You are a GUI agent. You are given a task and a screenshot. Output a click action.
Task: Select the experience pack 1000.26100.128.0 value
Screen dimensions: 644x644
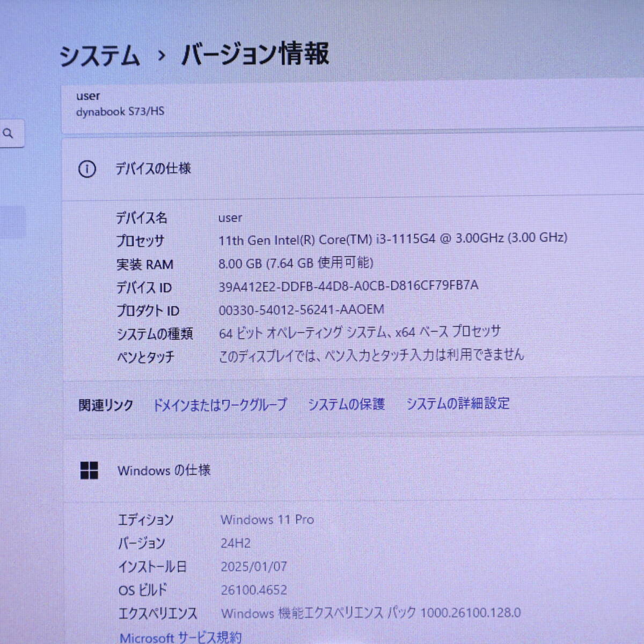point(371,613)
